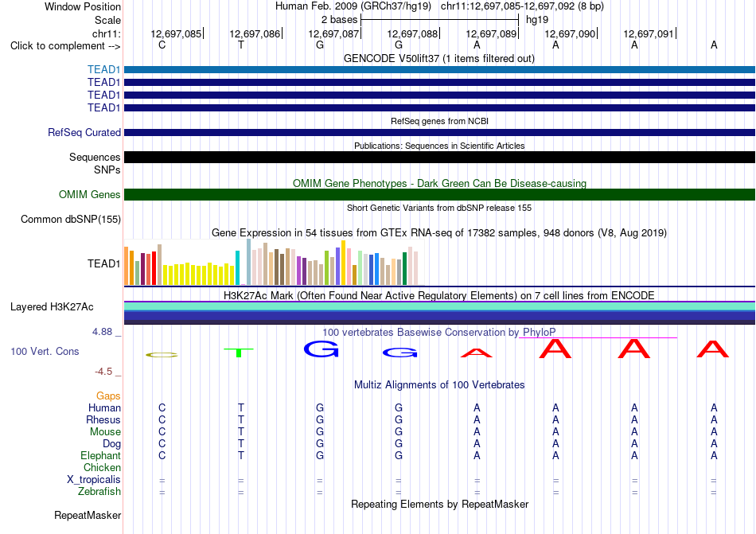
Task: Click the dark green OMIM Genes bar
Action: [439, 195]
